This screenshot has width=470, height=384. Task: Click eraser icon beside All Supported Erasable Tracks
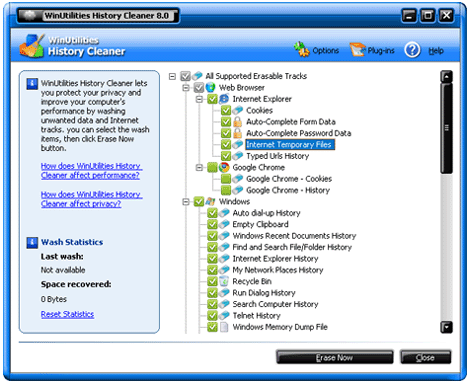click(x=197, y=76)
